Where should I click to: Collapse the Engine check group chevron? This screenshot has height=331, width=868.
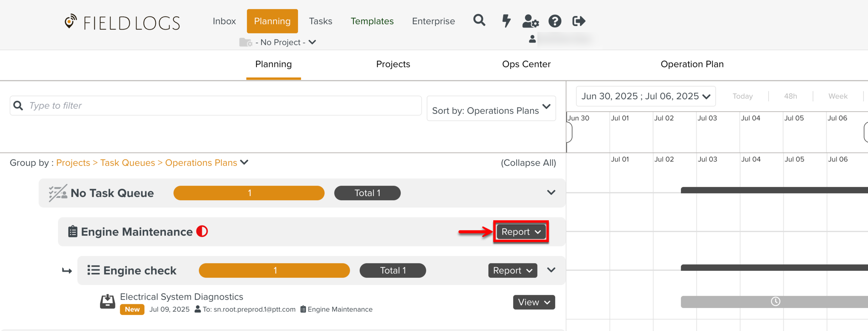coord(551,270)
